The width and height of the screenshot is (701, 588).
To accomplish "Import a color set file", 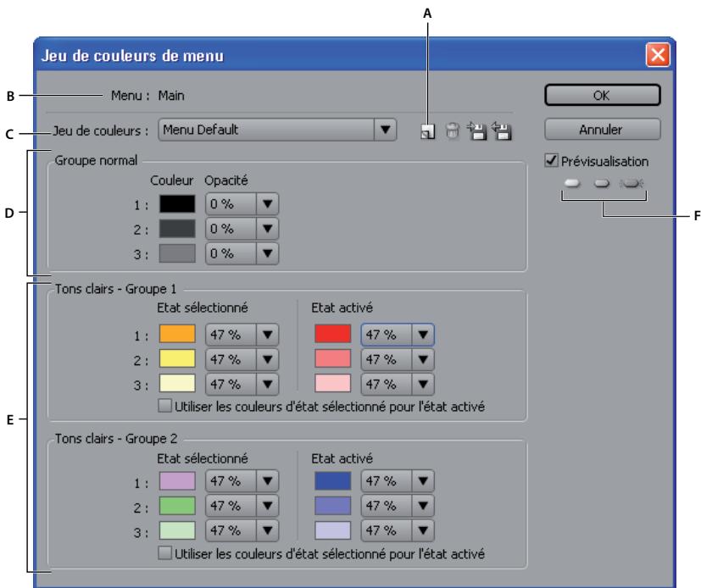I will (x=501, y=131).
